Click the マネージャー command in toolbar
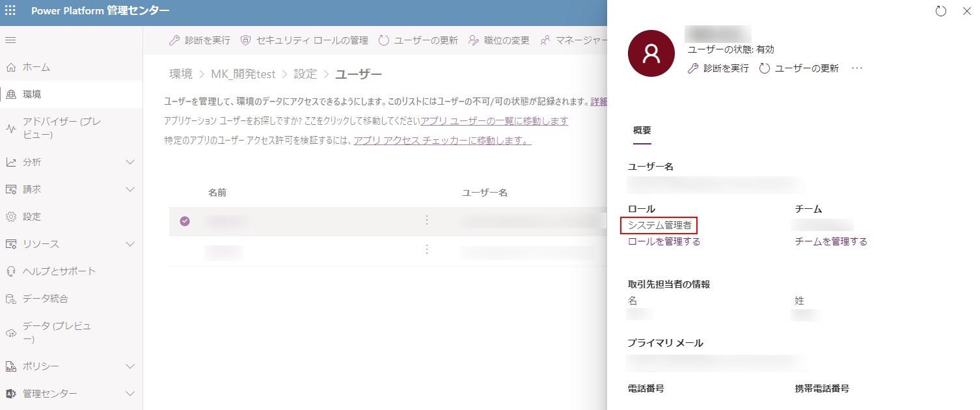Viewport: 980px width, 410px height. point(573,40)
